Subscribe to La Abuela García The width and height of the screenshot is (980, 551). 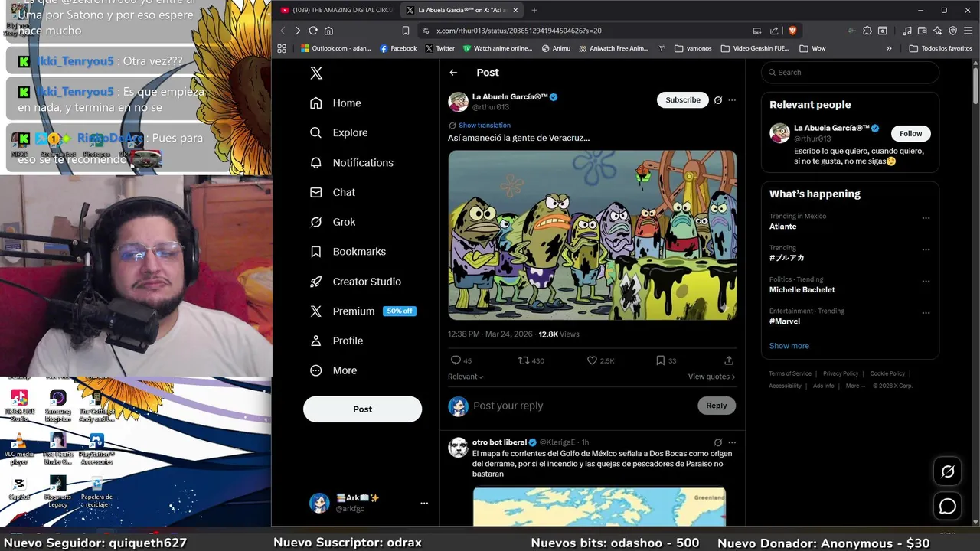pyautogui.click(x=683, y=100)
